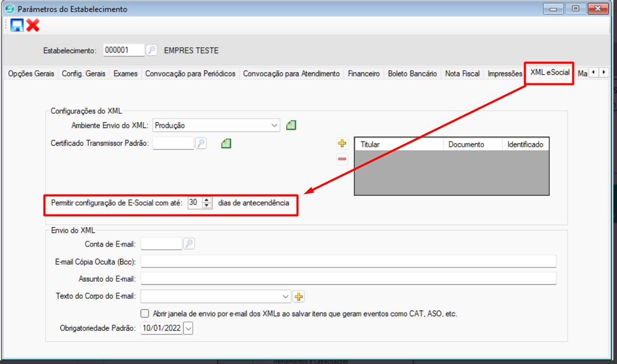The width and height of the screenshot is (617, 364).
Task: Open the Conta de E-mail search magnifier
Action: click(189, 244)
